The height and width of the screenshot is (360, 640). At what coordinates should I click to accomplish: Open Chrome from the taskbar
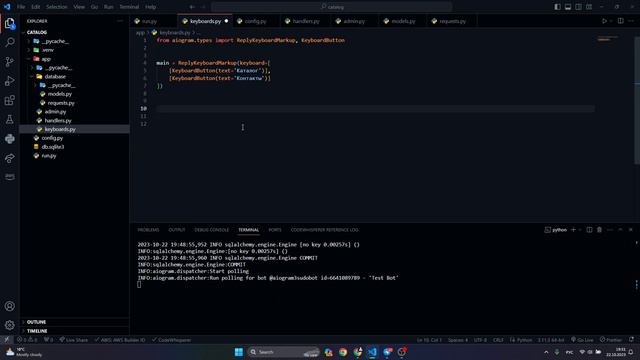[x=343, y=352]
